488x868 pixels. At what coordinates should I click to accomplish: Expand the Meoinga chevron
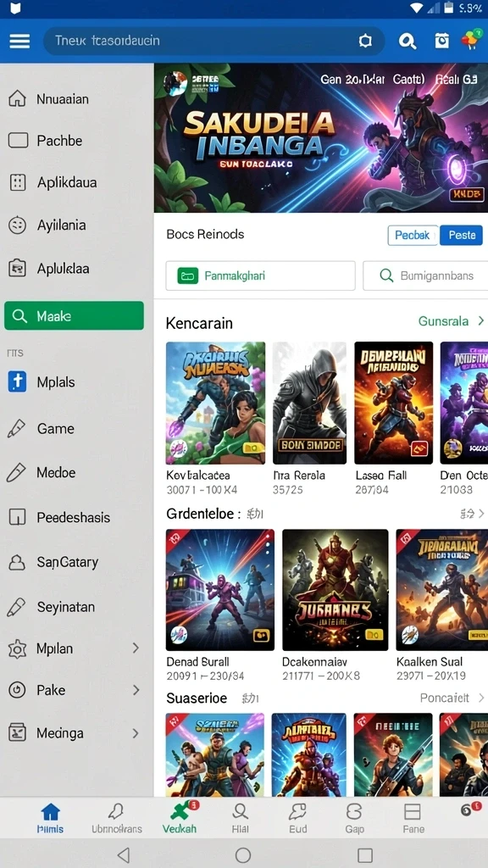coord(136,733)
